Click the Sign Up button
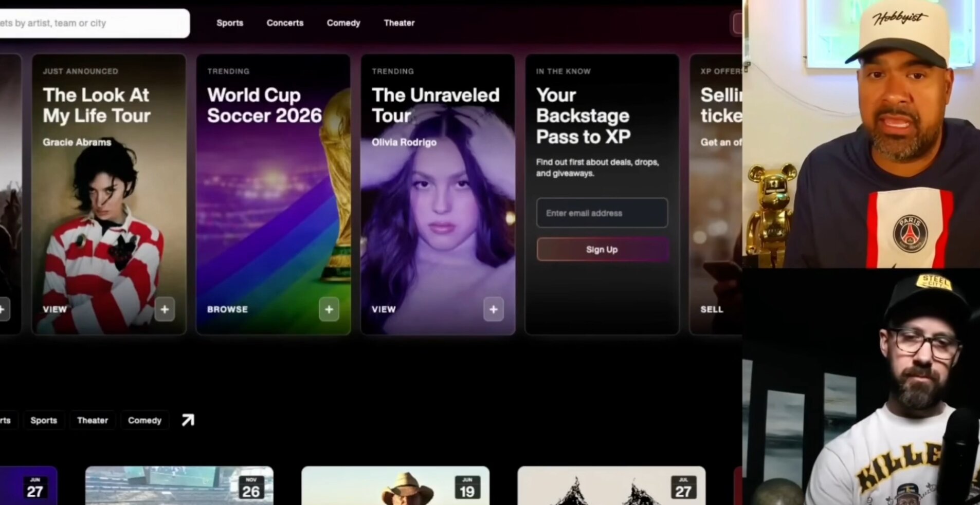This screenshot has width=980, height=505. point(603,249)
